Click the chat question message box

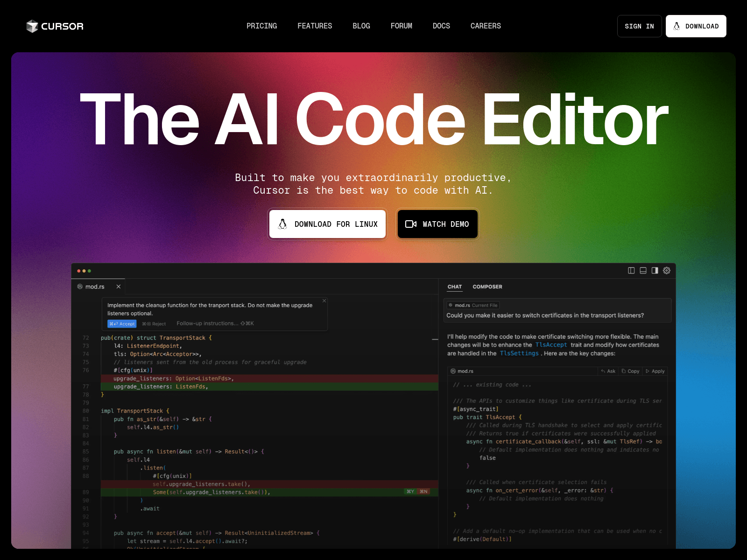pyautogui.click(x=557, y=310)
